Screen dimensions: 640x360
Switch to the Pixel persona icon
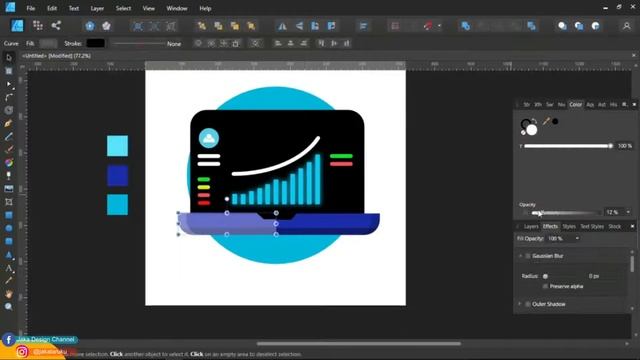click(x=38, y=26)
